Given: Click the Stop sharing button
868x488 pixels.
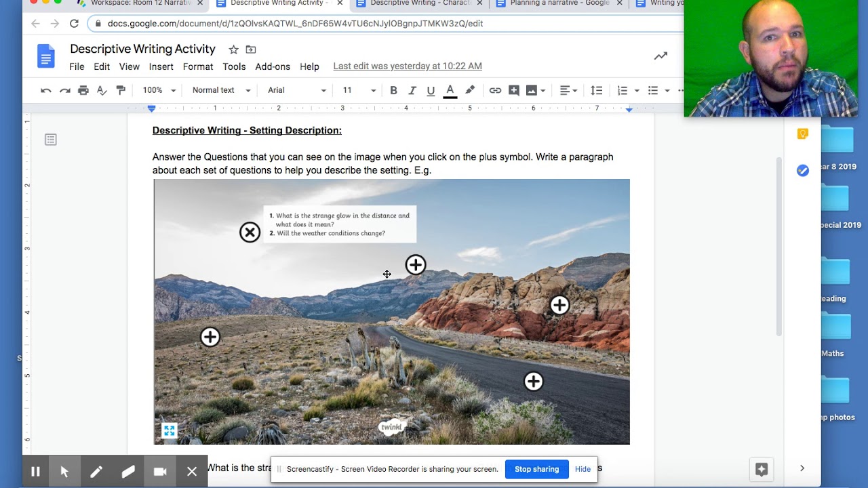Looking at the screenshot, I should 536,469.
